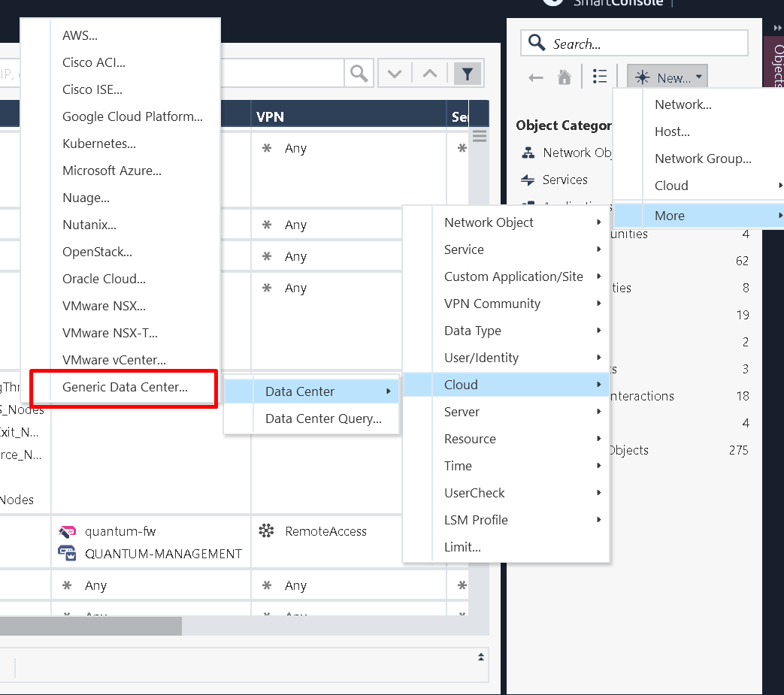Open the New object dropdown

tap(667, 77)
